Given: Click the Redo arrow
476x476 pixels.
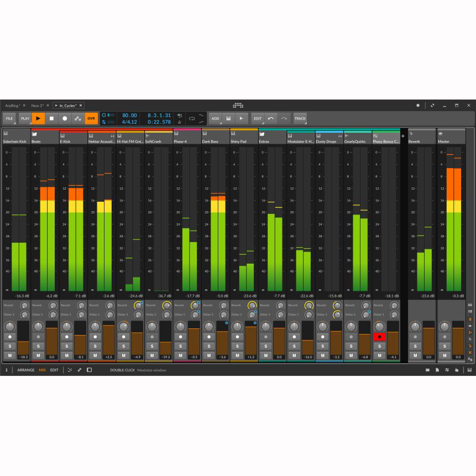Looking at the screenshot, I should coord(284,118).
